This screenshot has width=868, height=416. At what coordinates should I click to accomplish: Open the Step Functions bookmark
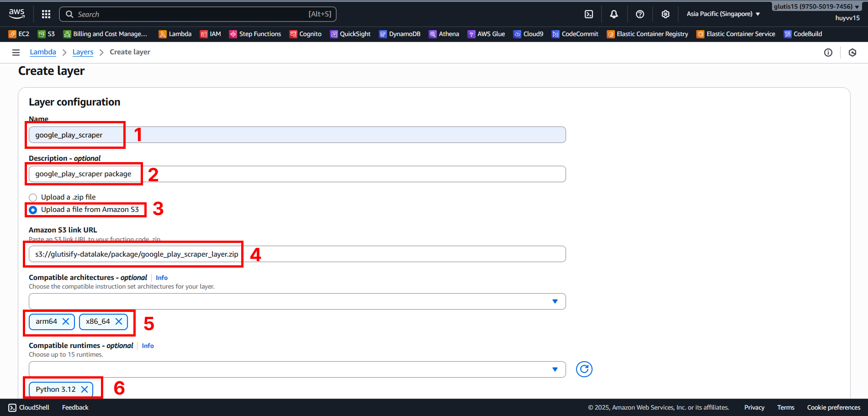255,34
